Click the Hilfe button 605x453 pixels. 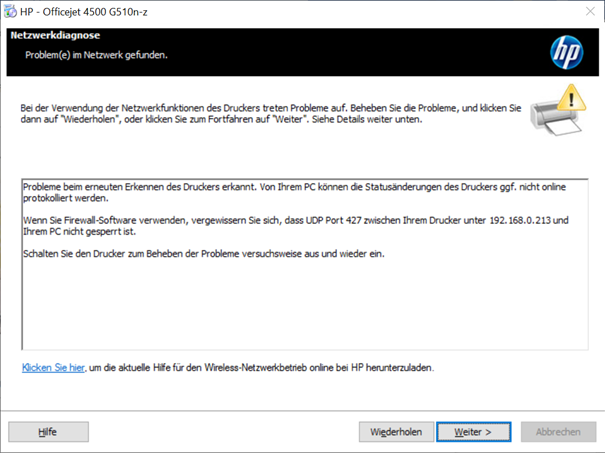48,432
